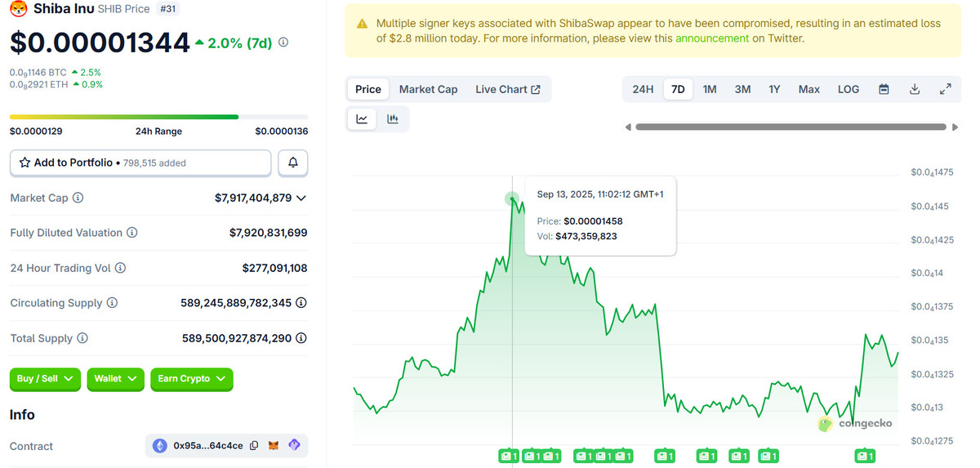Click the scrollbar left arrow above chart
Image resolution: width=980 pixels, height=468 pixels.
click(x=628, y=127)
